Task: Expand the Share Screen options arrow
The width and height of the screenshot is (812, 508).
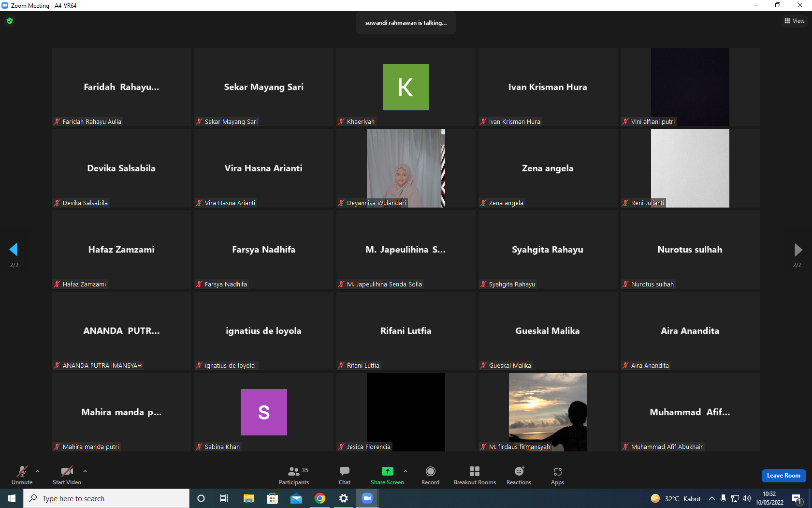Action: coord(406,471)
